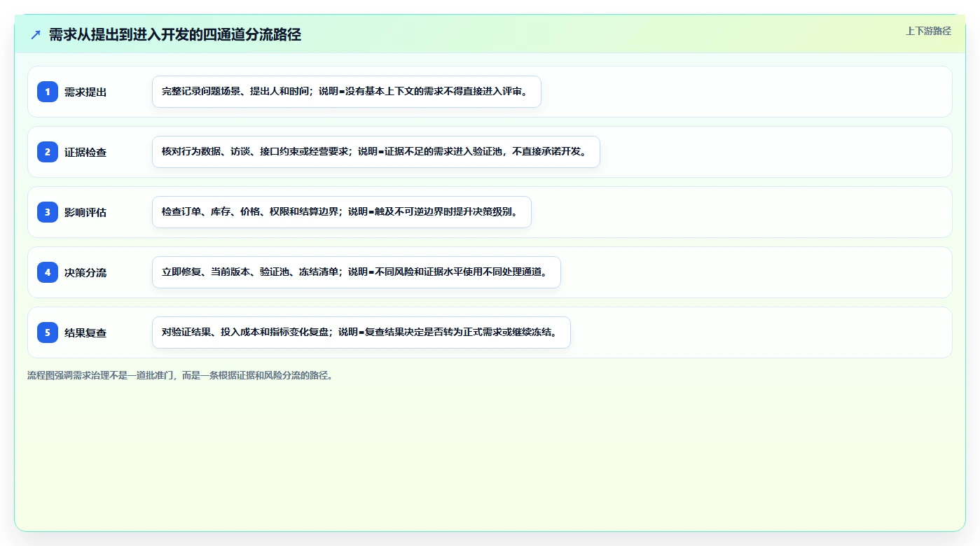The image size is (980, 546).
Task: Open the description box starting with 对验证结果
Action: (361, 332)
